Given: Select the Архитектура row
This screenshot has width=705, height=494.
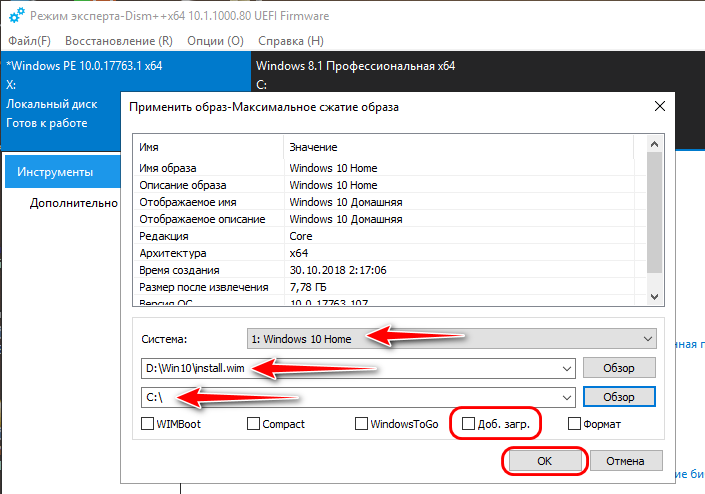Looking at the screenshot, I should tap(389, 253).
